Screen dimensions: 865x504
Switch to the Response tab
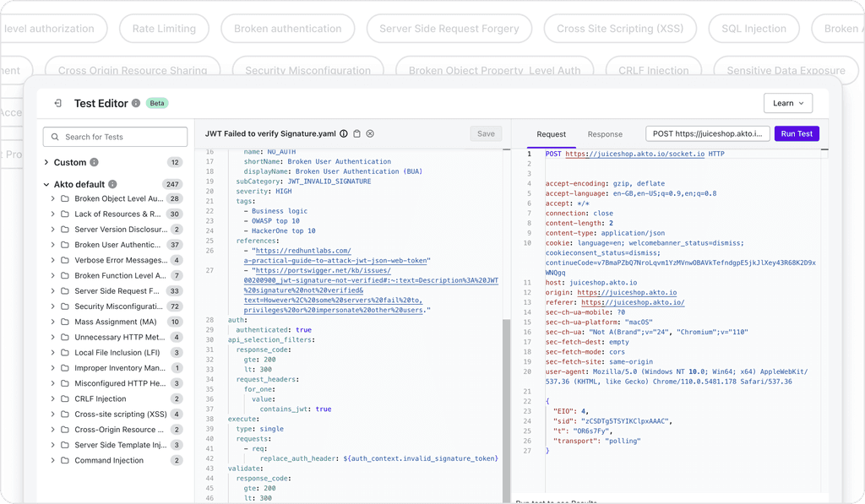coord(605,133)
